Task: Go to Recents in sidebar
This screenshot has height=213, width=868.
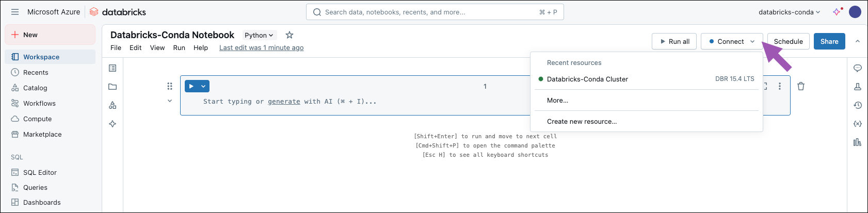Action: pyautogui.click(x=50, y=72)
